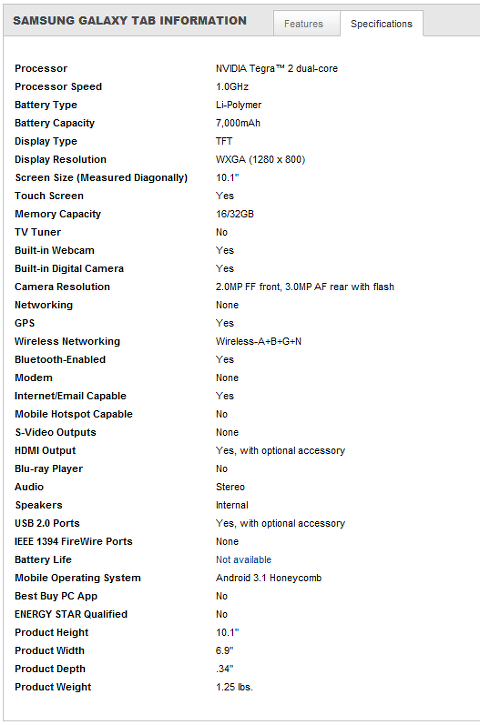Image resolution: width=480 pixels, height=725 pixels.
Task: Click the Built-in Digital Camera label
Action: click(69, 269)
